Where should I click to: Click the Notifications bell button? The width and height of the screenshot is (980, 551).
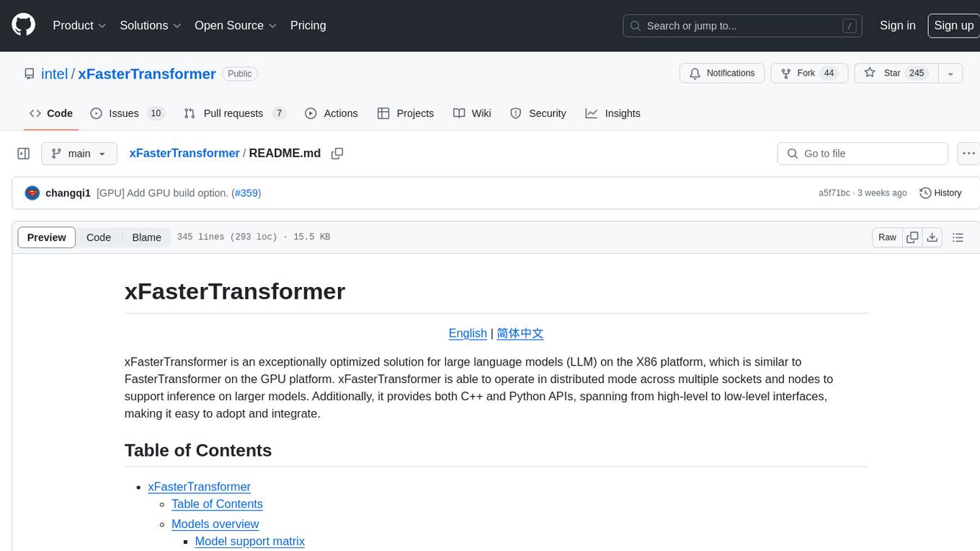pyautogui.click(x=722, y=74)
